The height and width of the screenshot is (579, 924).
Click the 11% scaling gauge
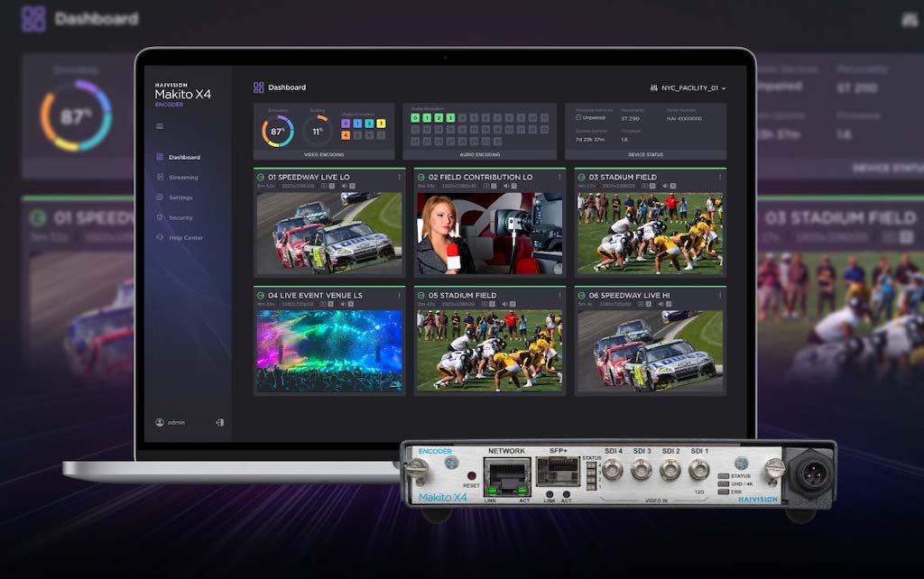(317, 132)
